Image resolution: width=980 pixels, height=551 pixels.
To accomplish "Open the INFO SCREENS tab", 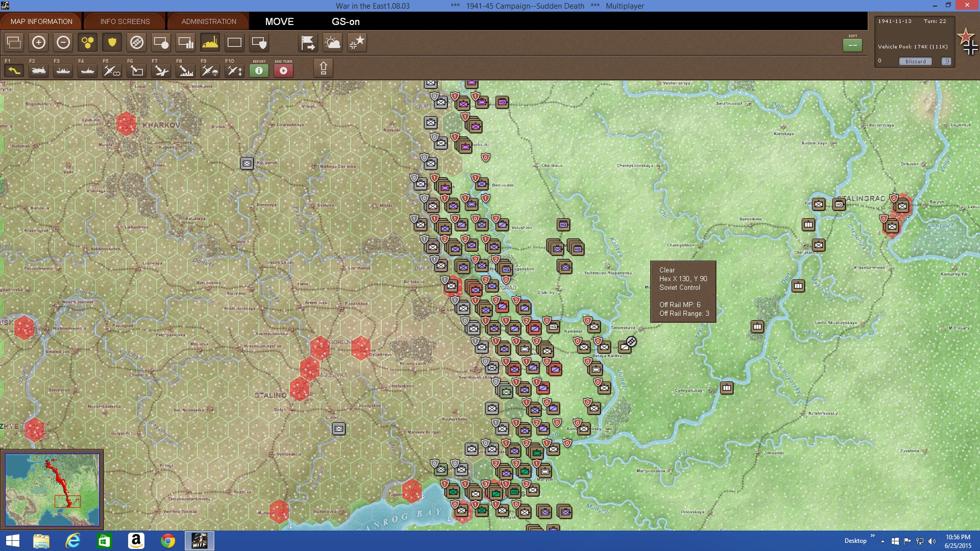I will pos(125,21).
